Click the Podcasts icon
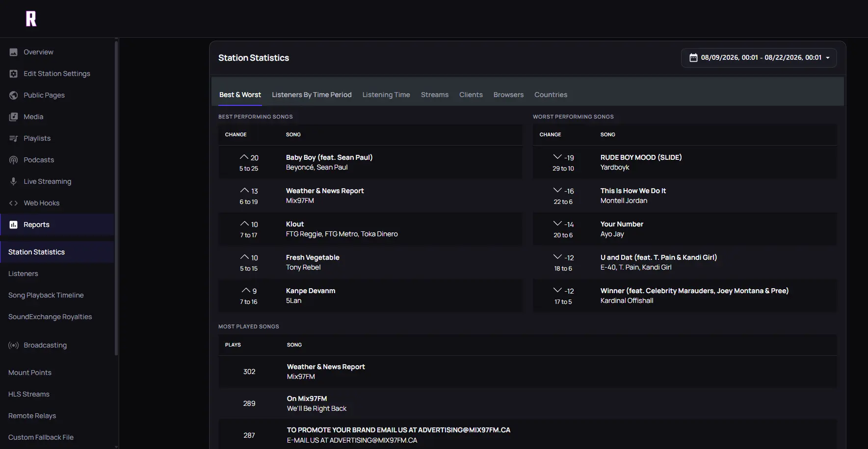This screenshot has width=868, height=449. [13, 160]
